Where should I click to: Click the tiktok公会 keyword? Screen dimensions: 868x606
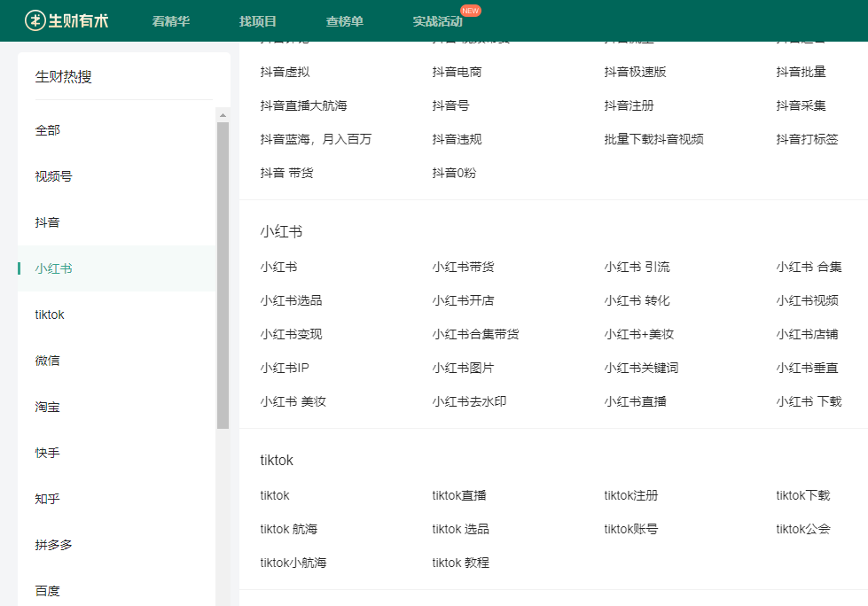click(803, 530)
